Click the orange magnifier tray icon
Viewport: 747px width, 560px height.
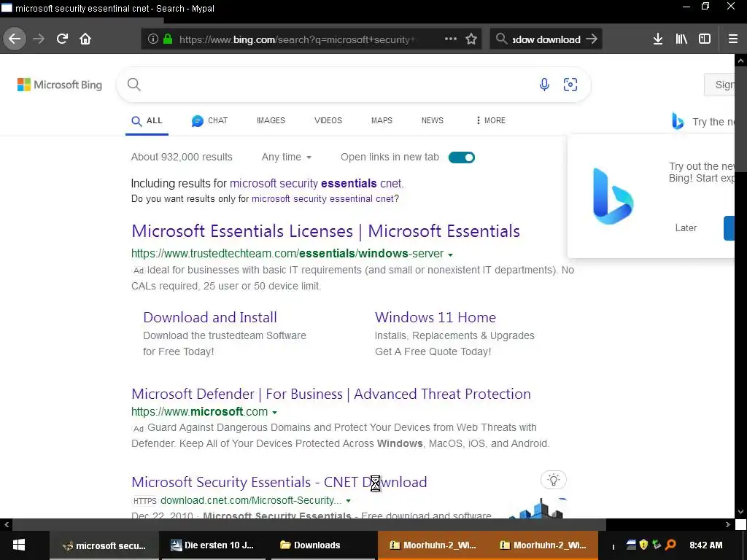tap(670, 545)
